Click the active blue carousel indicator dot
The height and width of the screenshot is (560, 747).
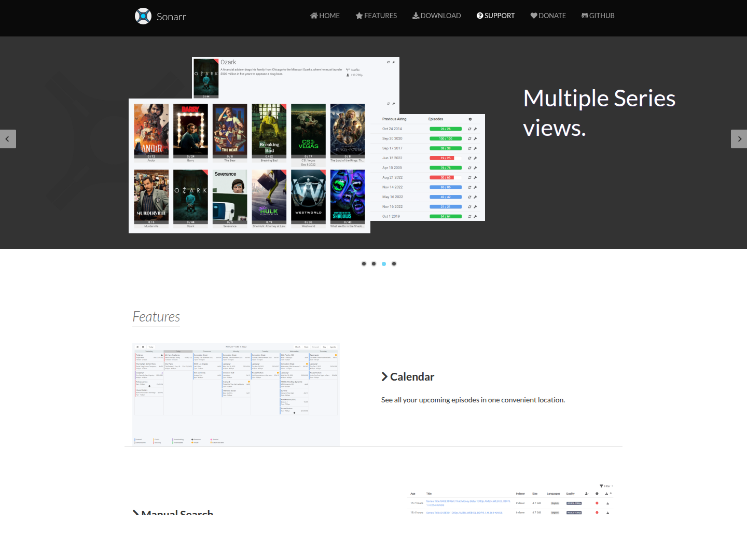click(384, 264)
